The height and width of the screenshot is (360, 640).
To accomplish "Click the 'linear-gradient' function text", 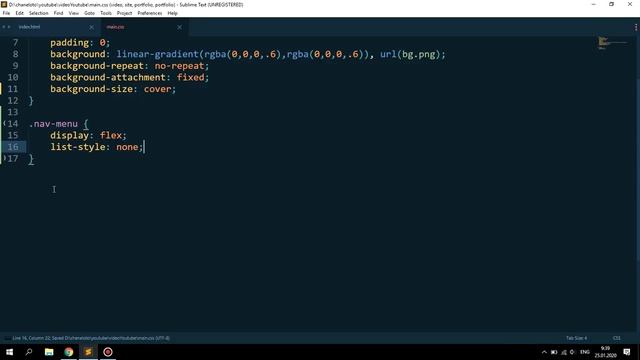I will pyautogui.click(x=157, y=54).
